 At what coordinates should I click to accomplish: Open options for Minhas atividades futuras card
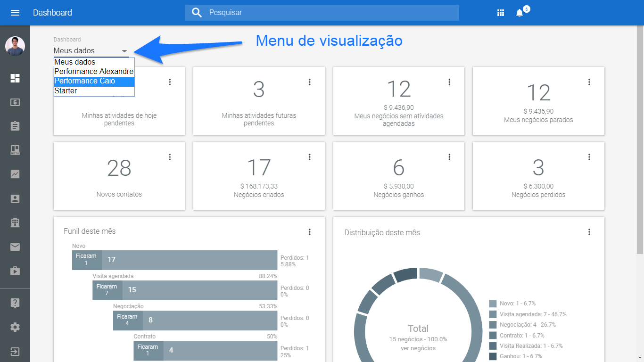(310, 82)
